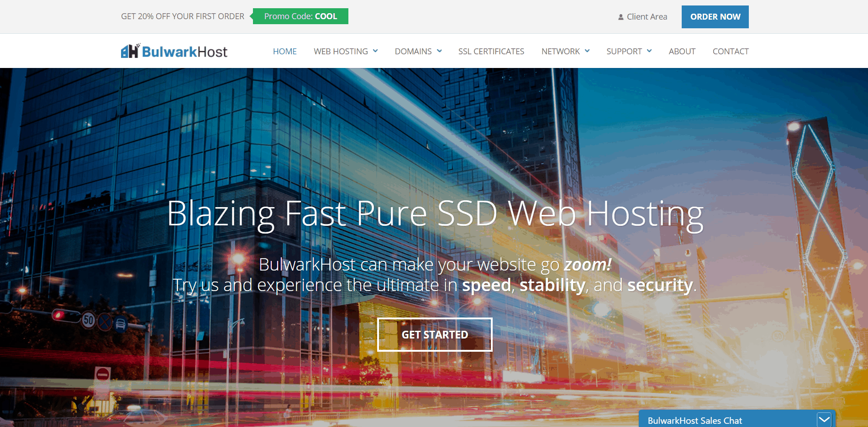The image size is (868, 427).
Task: Go to the CONTACT page
Action: click(731, 52)
